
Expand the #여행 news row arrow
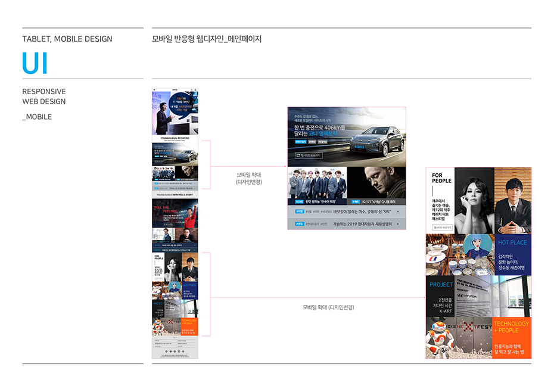pos(398,211)
